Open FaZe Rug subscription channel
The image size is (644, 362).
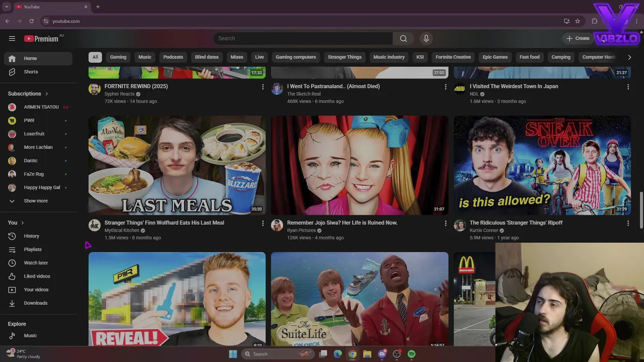(x=38, y=174)
